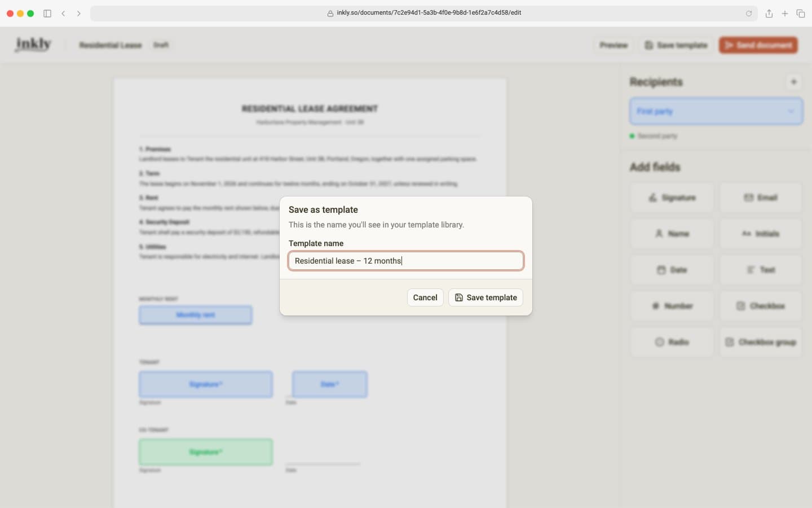Open a new browser tab with plus icon
Viewport: 812px width, 508px height.
785,14
